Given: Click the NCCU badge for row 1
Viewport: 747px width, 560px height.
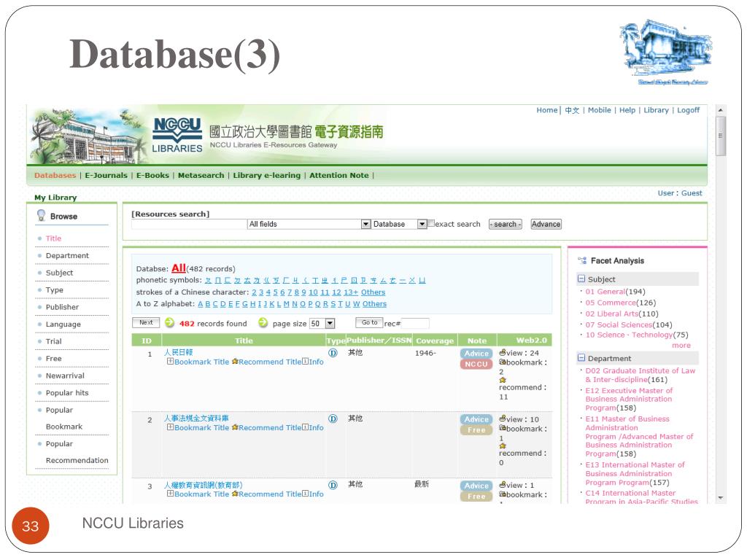Looking at the screenshot, I should [x=476, y=365].
